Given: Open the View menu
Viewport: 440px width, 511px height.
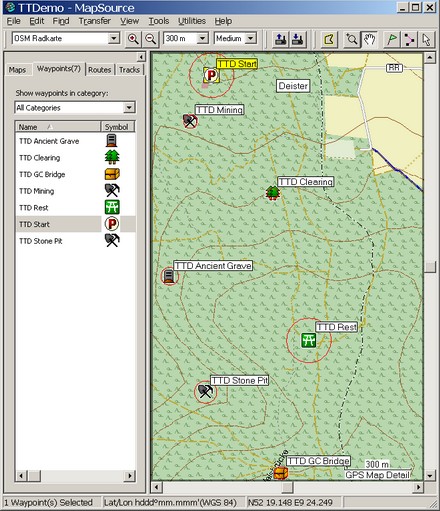Looking at the screenshot, I should [x=130, y=21].
